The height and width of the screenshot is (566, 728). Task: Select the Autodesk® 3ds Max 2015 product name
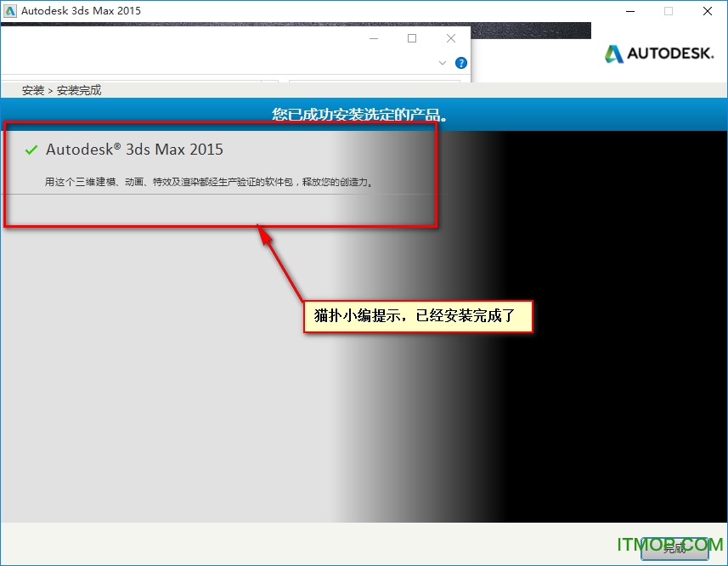point(134,149)
